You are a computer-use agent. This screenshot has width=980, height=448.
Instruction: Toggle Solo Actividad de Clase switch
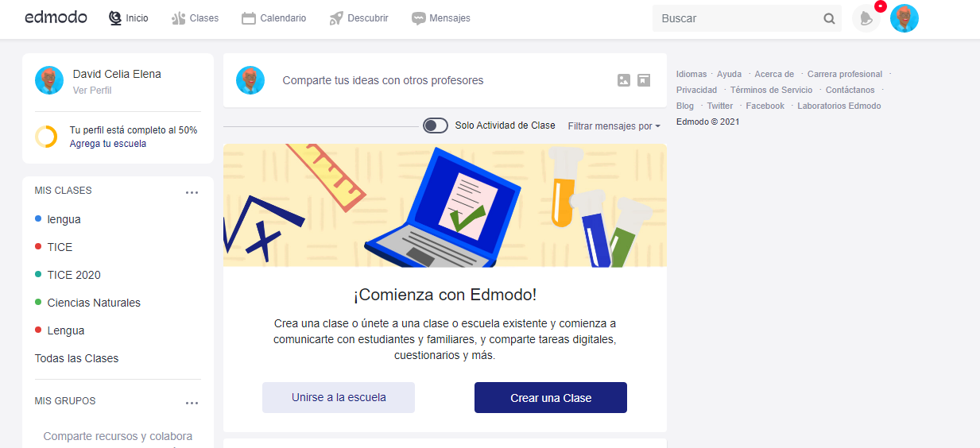pos(435,126)
